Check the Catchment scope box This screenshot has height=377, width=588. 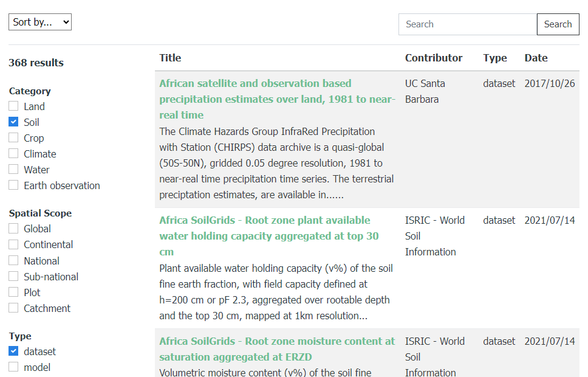(x=13, y=308)
